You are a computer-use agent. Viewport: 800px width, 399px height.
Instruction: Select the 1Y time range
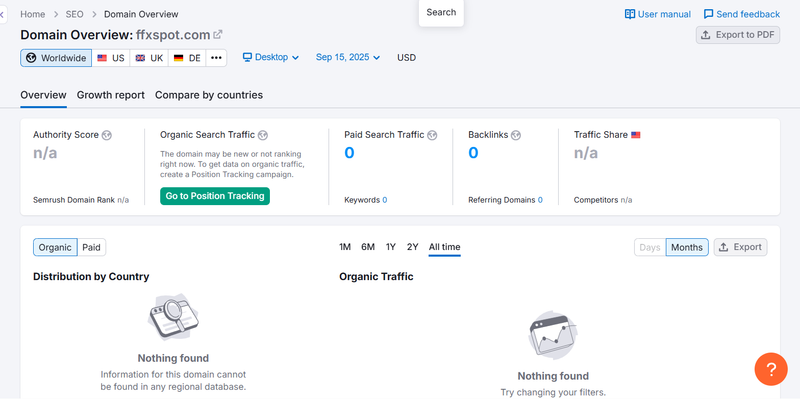pos(391,247)
